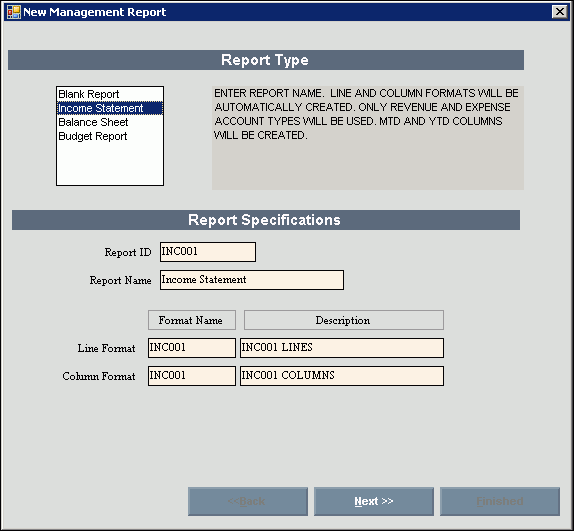
Task: Close the New Management Report dialog
Action: (x=559, y=12)
